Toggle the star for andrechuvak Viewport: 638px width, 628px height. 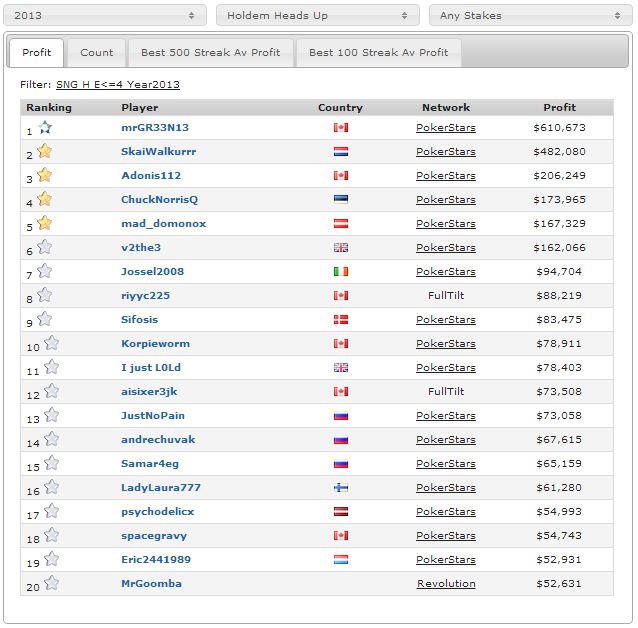tap(52, 439)
